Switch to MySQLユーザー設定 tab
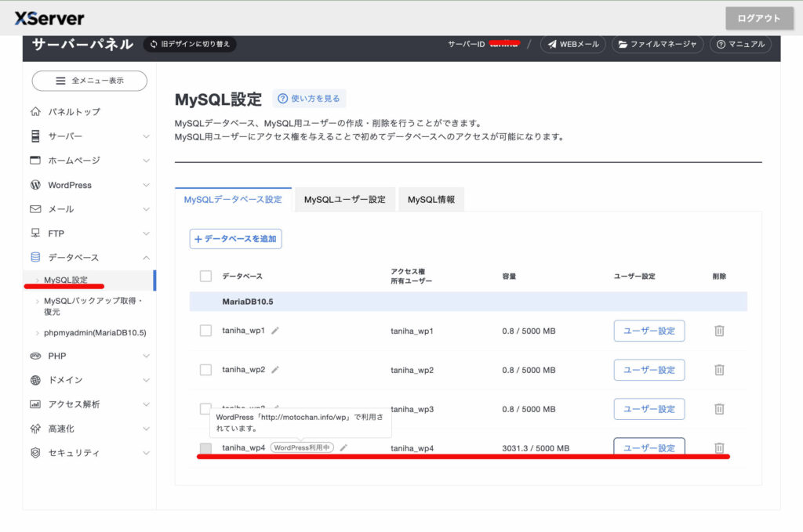 [345, 200]
